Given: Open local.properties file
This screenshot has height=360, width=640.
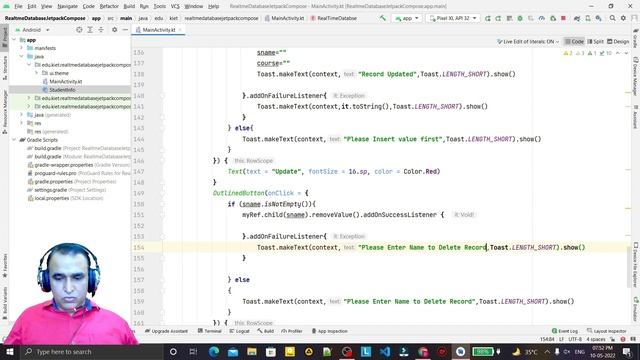Looking at the screenshot, I should coord(65,198).
